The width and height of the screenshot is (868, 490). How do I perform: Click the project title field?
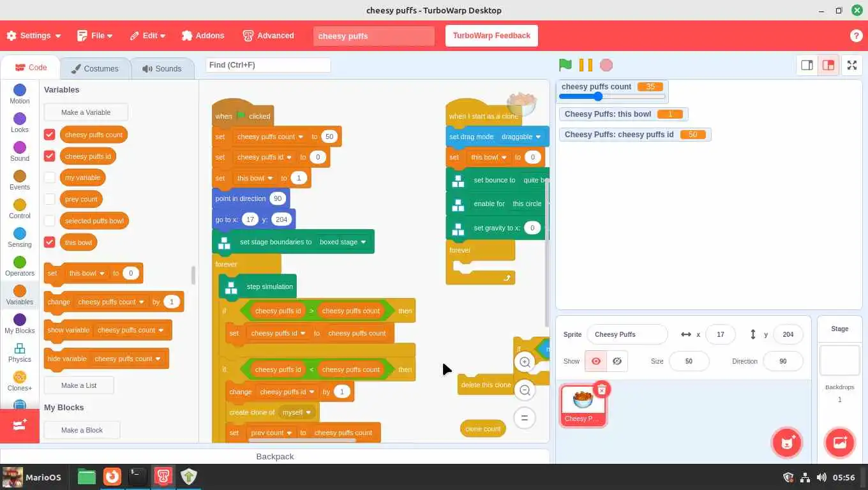tap(374, 36)
